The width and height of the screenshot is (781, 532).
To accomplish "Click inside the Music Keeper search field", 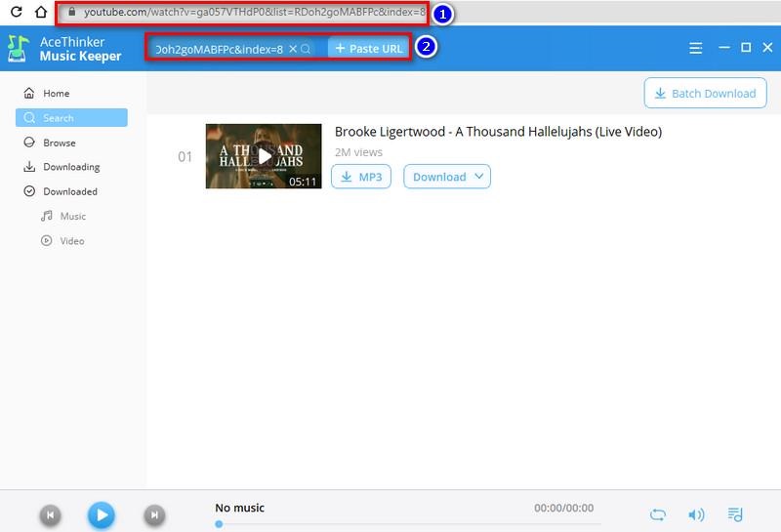I will pyautogui.click(x=218, y=49).
